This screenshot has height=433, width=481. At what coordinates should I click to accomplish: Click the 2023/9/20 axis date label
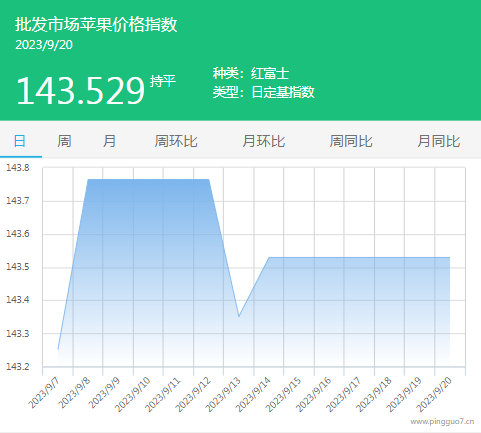[435, 394]
